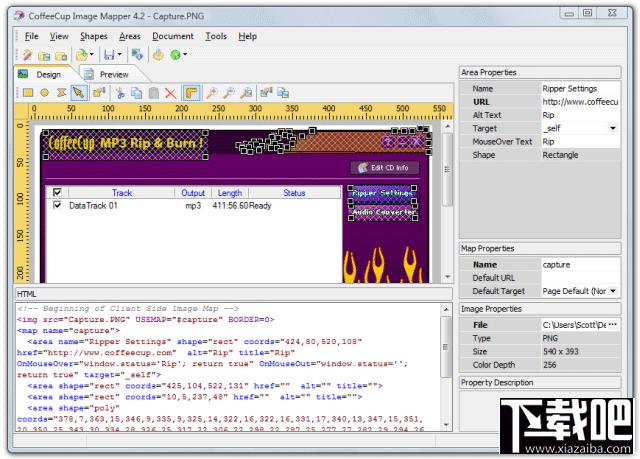This screenshot has width=640, height=459.
Task: Open the save button dropdown arrow
Action: point(119,55)
